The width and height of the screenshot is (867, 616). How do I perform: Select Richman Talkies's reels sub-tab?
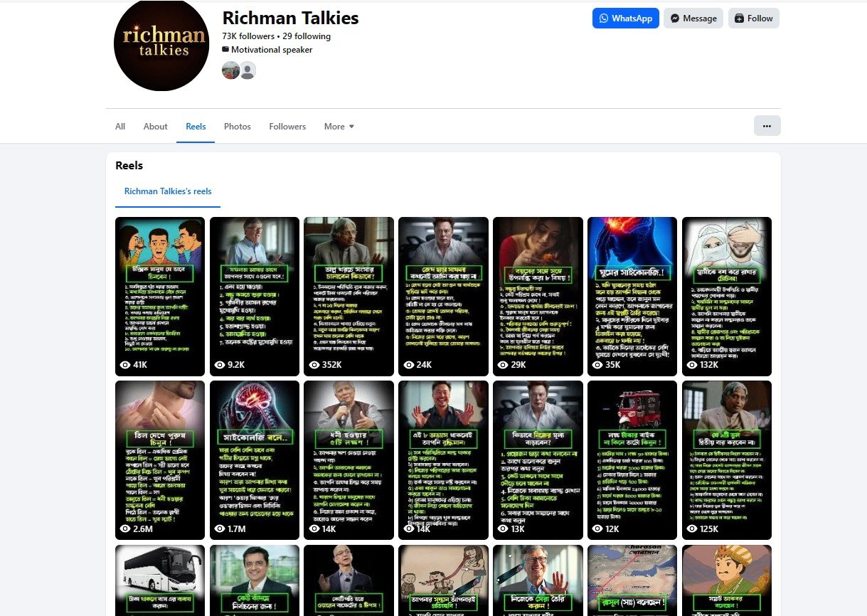(168, 191)
